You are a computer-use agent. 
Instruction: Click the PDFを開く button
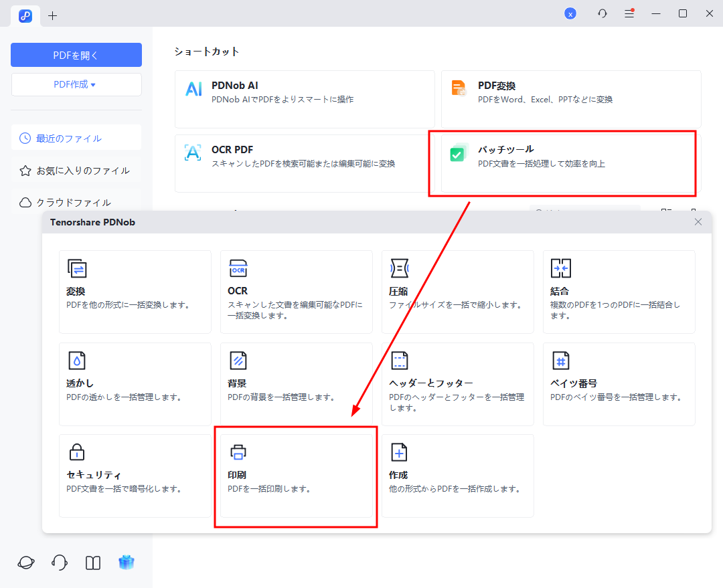coord(76,54)
